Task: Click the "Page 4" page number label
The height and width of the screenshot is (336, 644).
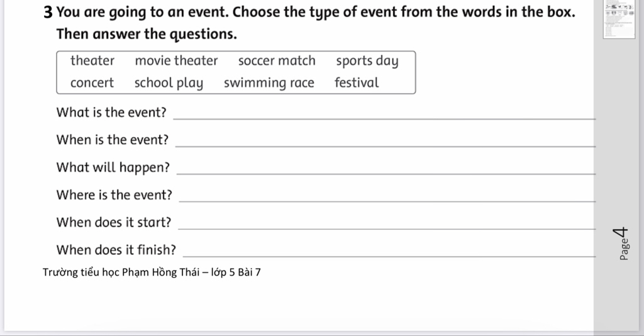Action: 621,244
